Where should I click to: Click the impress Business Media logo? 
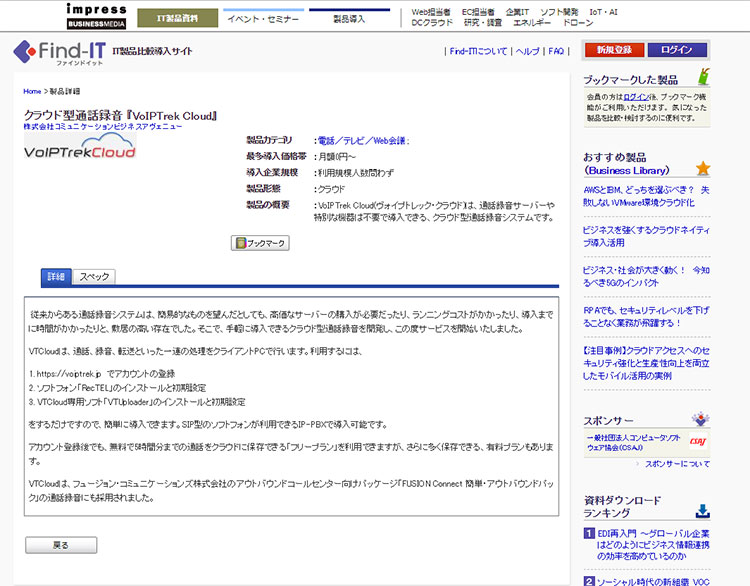pos(97,14)
